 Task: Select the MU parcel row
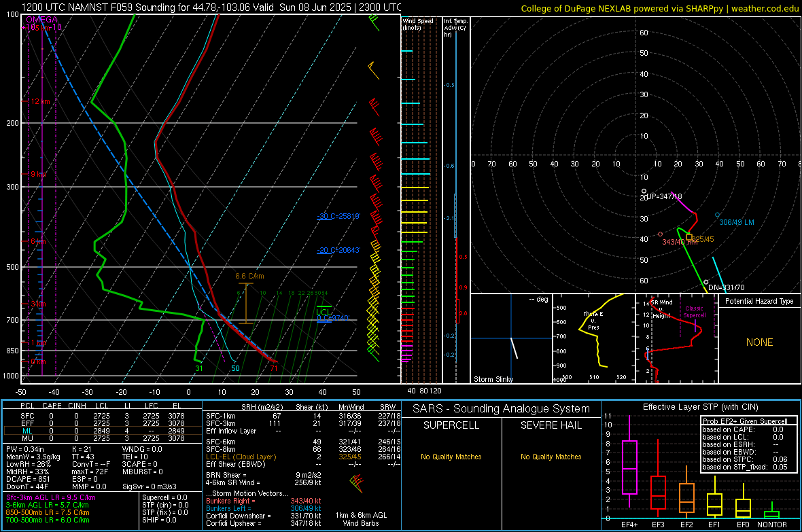click(102, 438)
